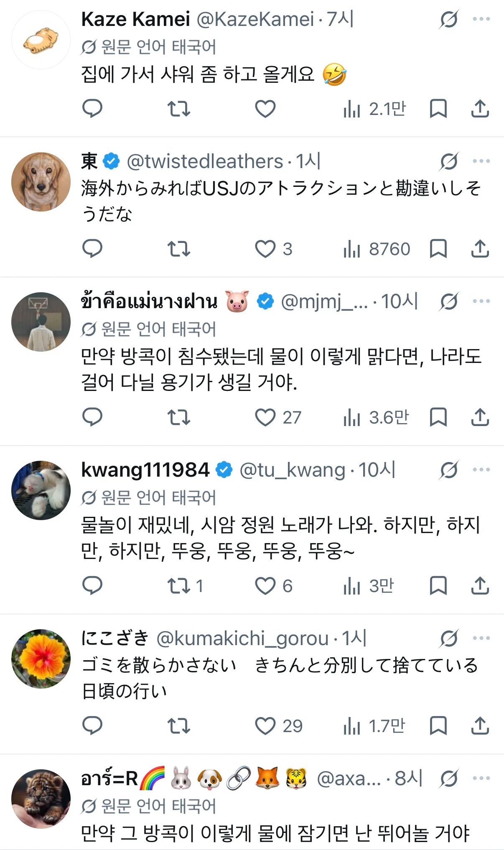Bookmark the @twistedleathers tweet
Viewport: 504px width, 850px height.
tap(438, 249)
